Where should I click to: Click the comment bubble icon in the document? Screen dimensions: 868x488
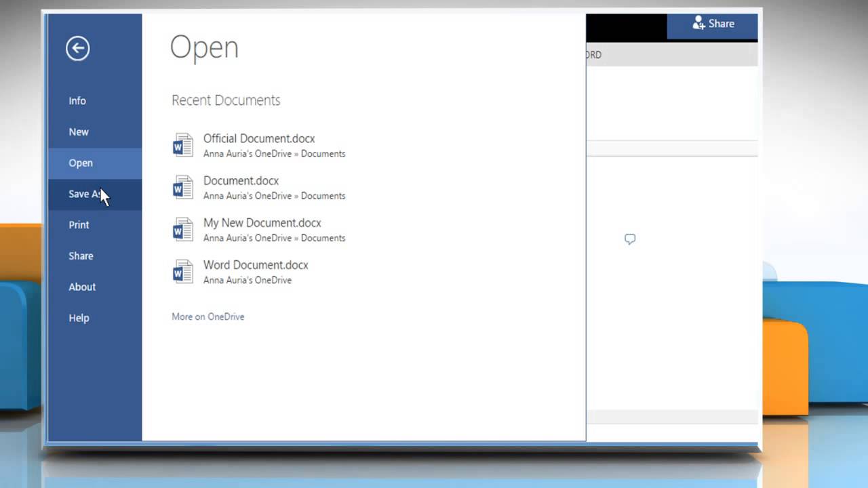(x=630, y=239)
